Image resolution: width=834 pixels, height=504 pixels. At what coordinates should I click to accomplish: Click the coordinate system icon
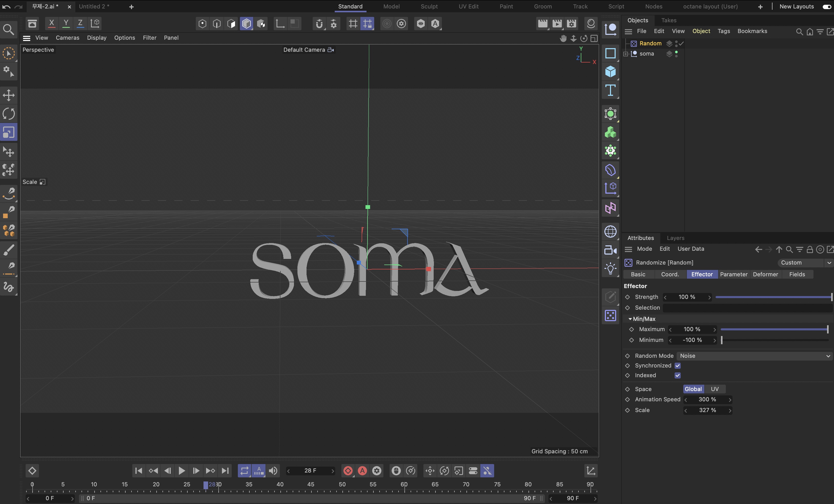point(95,23)
